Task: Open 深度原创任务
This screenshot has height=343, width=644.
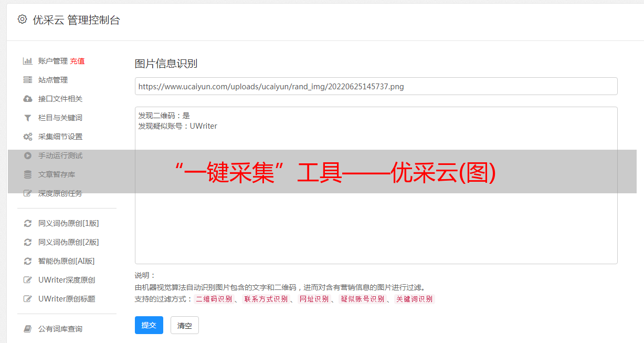Action: click(x=60, y=193)
